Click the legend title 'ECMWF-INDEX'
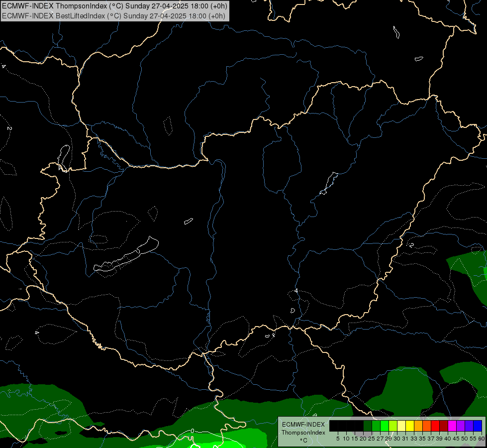Image resolution: width=487 pixels, height=448 pixels. 303,425
